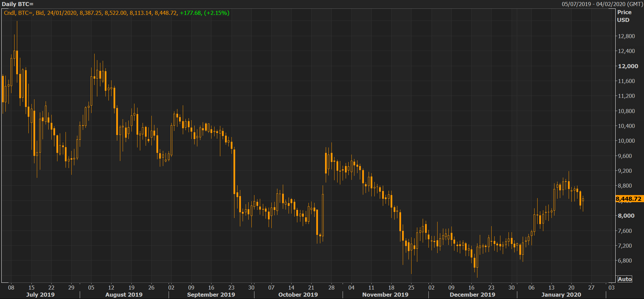Click the 05 August date tick label
Image resolution: width=644 pixels, height=299 pixels.
point(91,288)
